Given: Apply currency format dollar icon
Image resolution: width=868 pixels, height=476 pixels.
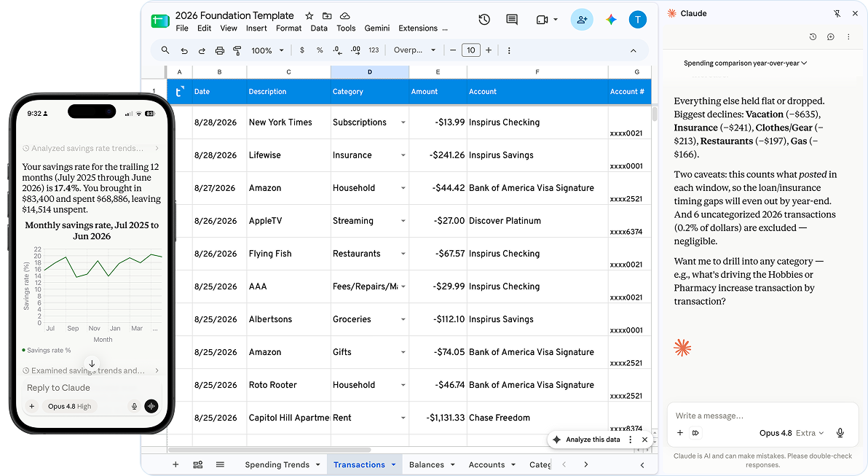Looking at the screenshot, I should [301, 50].
